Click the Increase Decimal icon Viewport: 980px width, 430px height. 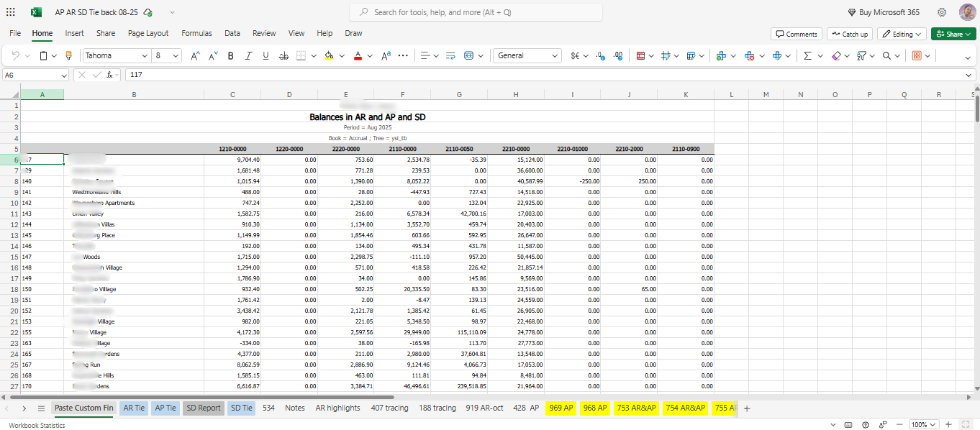tap(600, 55)
